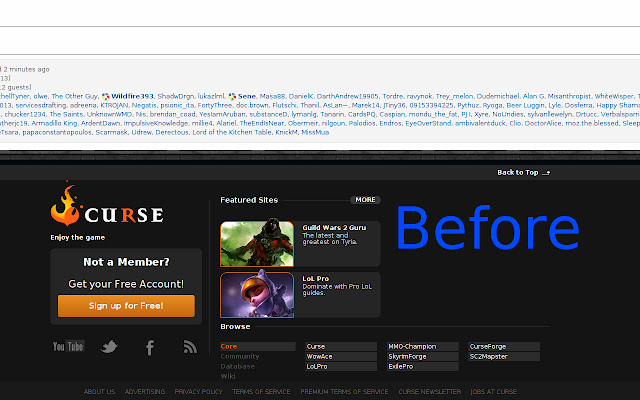The width and height of the screenshot is (640, 400).
Task: View user Lord of the Kitchen Table
Action: [232, 132]
